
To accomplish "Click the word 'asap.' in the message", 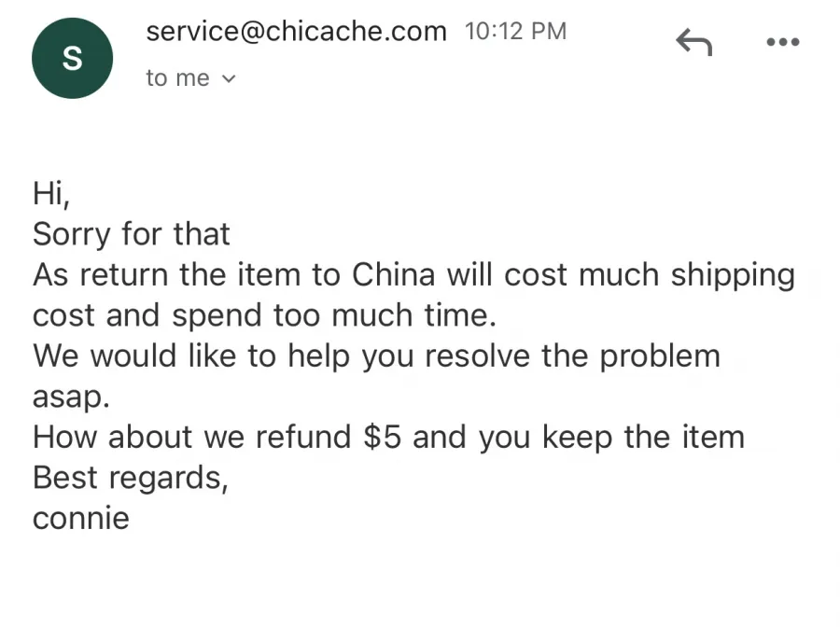I will coord(71,397).
